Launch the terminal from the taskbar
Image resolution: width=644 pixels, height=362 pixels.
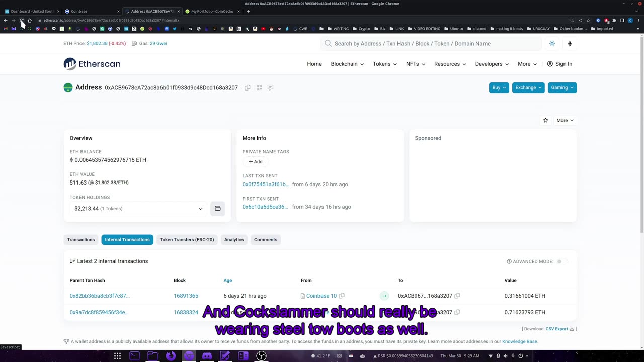[134, 356]
